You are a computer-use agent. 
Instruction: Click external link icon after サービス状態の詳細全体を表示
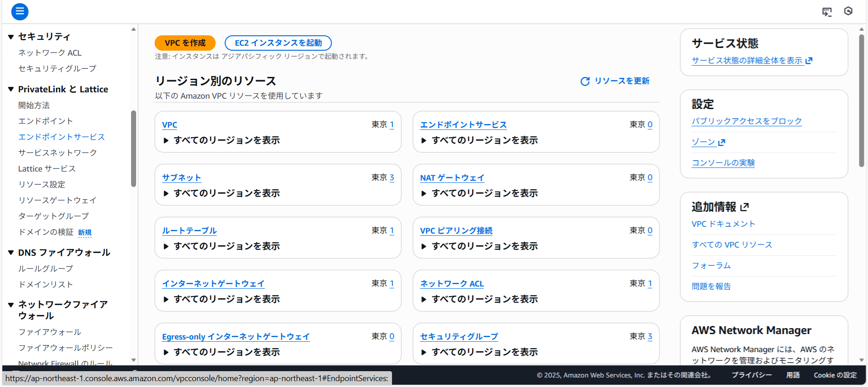[x=809, y=61]
